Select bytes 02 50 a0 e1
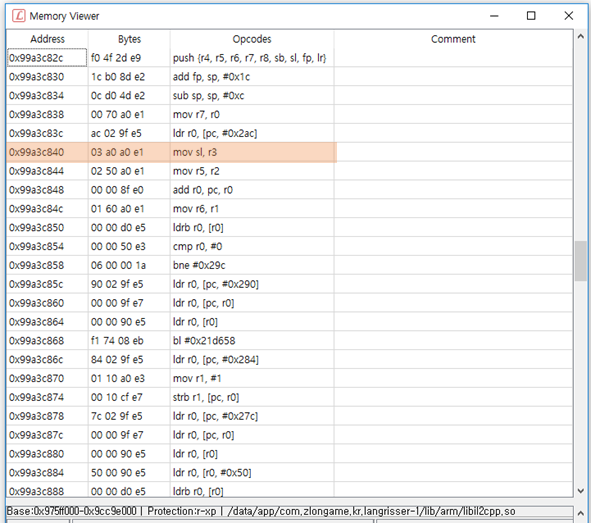 [117, 171]
